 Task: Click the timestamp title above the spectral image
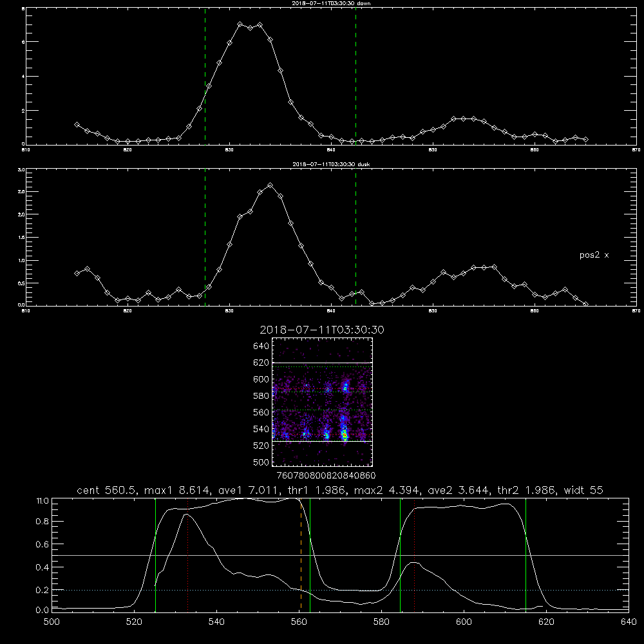(322, 330)
